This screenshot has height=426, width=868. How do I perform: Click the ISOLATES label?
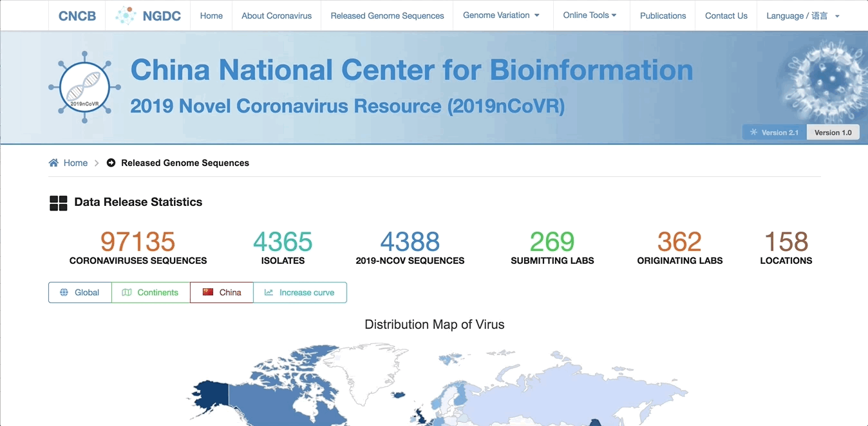[283, 261]
